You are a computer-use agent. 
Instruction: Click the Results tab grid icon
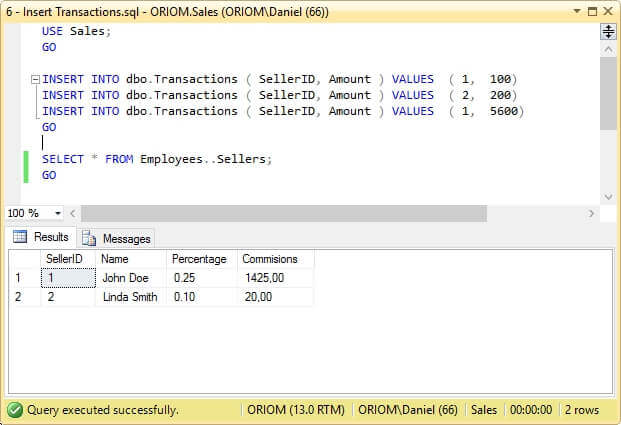tap(19, 236)
